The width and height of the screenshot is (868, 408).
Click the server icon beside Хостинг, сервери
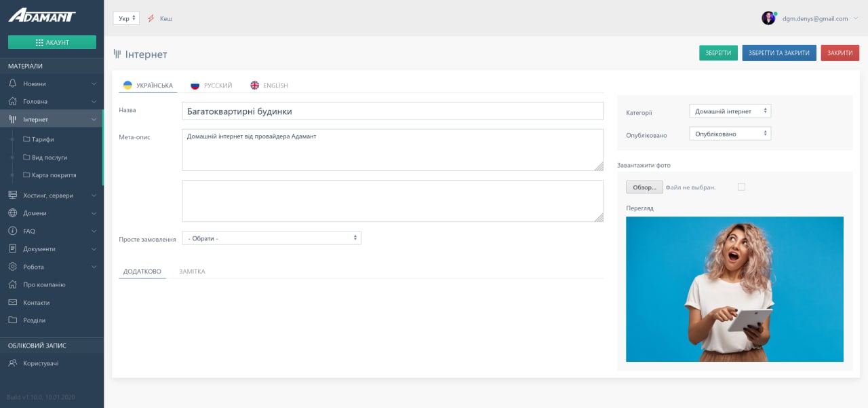(x=12, y=195)
